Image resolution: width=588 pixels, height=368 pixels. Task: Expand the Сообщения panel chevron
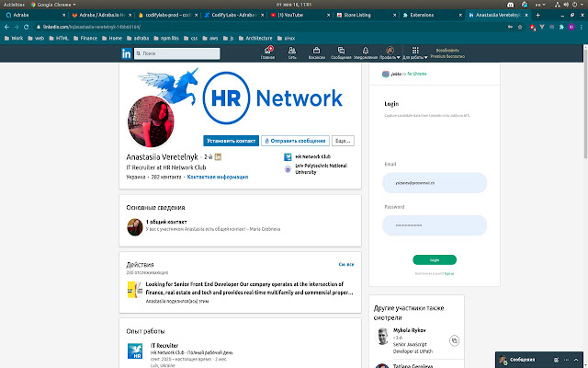576,360
